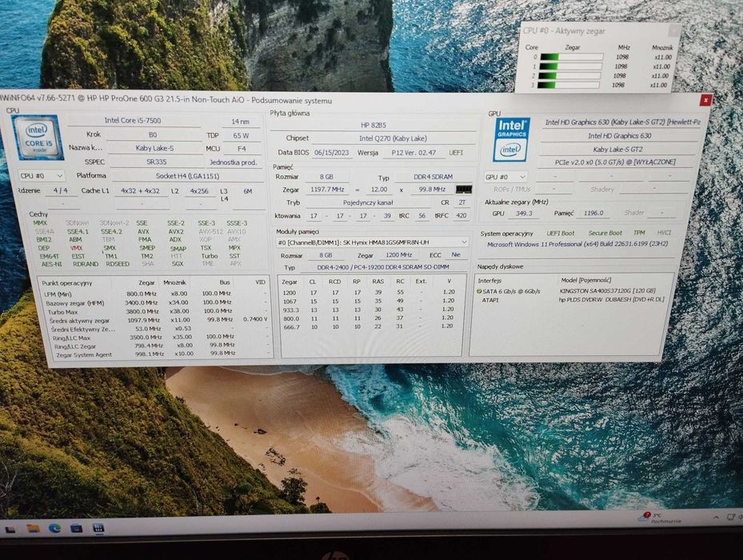Click the BIOS version P12 Ver. 02.47
743x560 pixels.
(413, 153)
